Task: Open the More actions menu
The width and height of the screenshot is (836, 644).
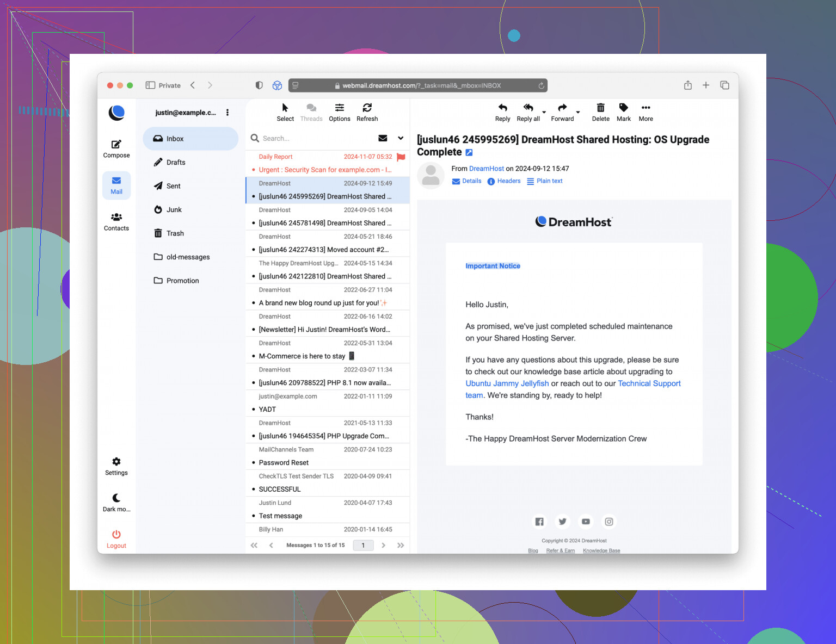Action: pos(646,113)
